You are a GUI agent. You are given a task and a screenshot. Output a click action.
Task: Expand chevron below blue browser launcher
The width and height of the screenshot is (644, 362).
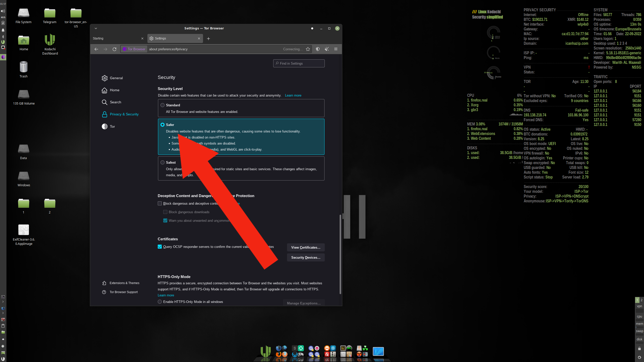(x=3, y=313)
